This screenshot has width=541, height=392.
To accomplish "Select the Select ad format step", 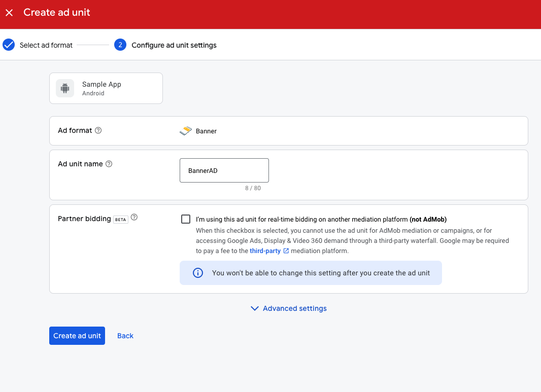I will 46,45.
